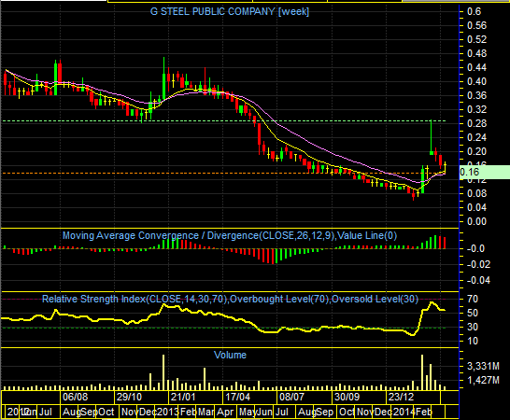Click the current price tag 0.16
This screenshot has width=510, height=420.
[x=484, y=172]
